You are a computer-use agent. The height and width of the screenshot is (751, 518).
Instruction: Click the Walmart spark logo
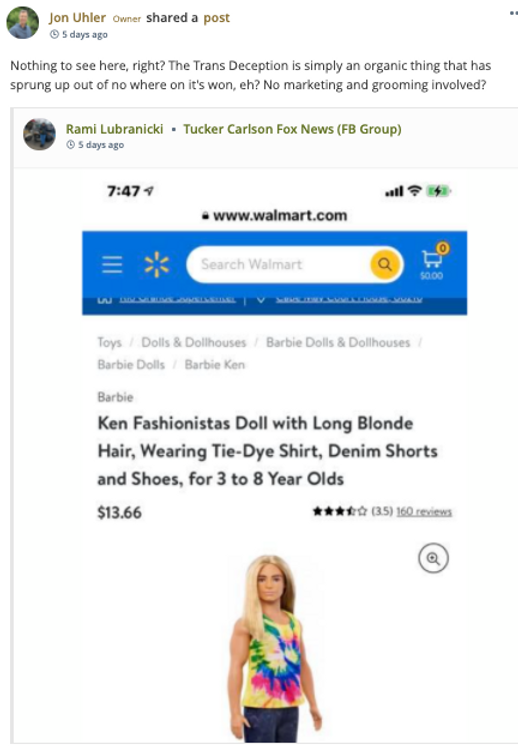coord(157,264)
